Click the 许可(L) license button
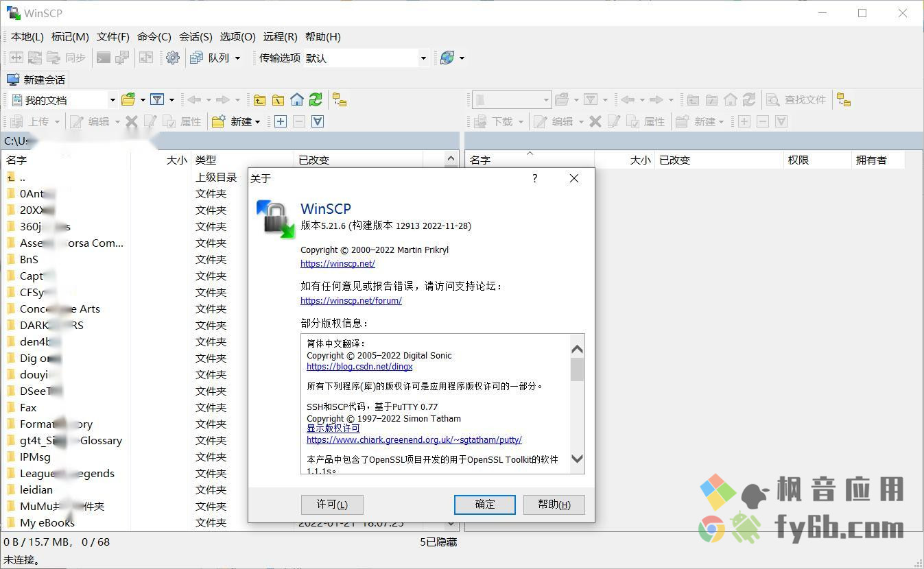Image resolution: width=924 pixels, height=569 pixels. tap(332, 505)
